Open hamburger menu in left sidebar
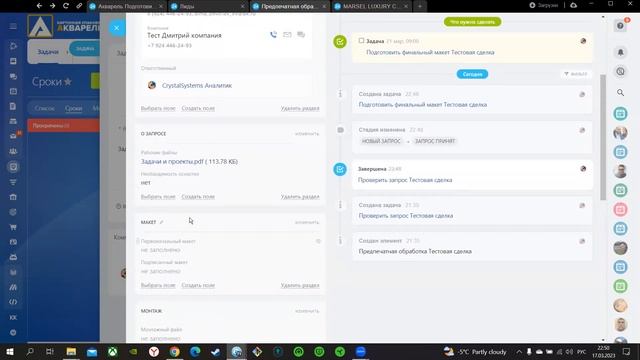This screenshot has height=360, width=640. pyautogui.click(x=13, y=27)
